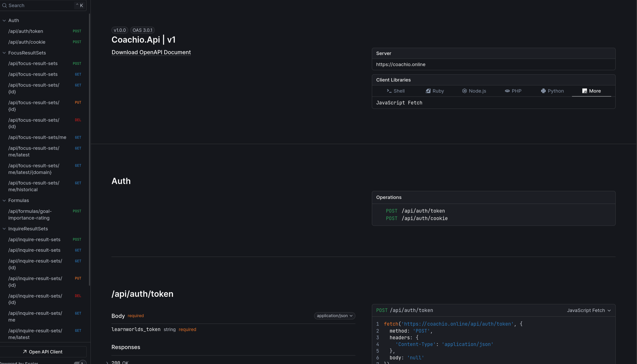
Task: Navigate to focus-result-sets me/historical endpoint
Action: pos(44,186)
